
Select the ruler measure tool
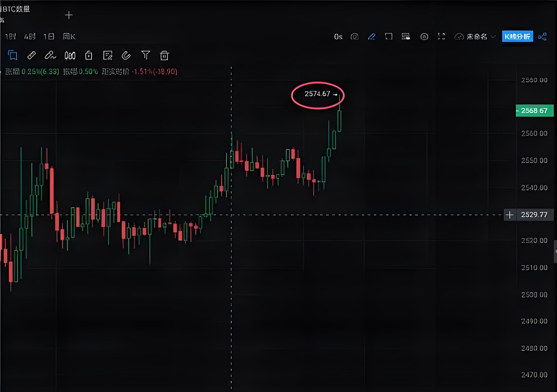tap(31, 55)
